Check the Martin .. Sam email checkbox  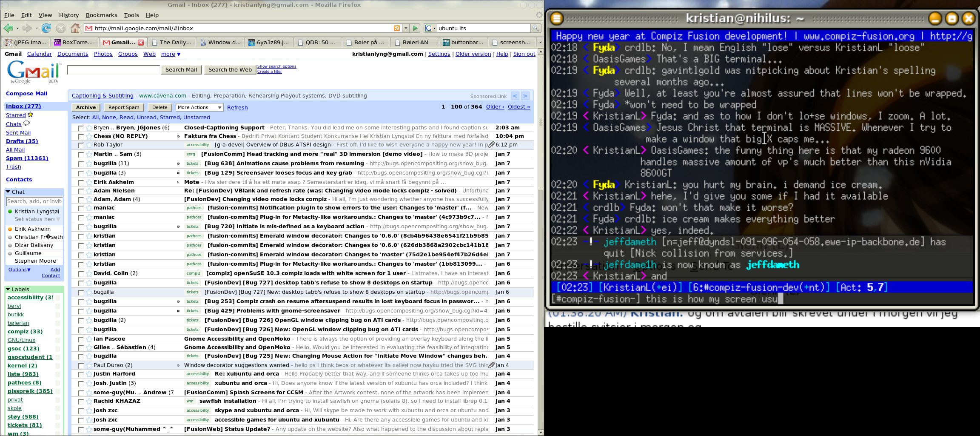pyautogui.click(x=81, y=155)
